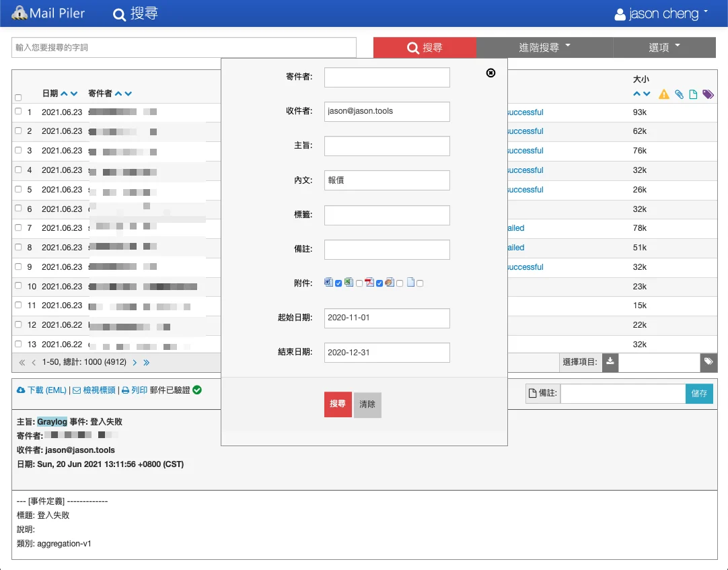Save the note with 儲存

coord(699,394)
